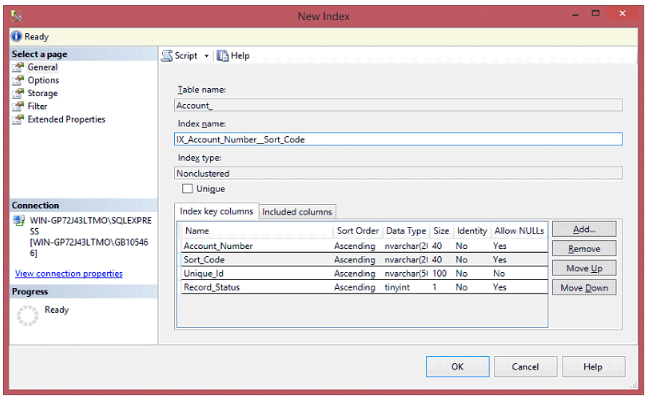The width and height of the screenshot is (647, 400).
Task: Click the server connection icon
Action: (19, 220)
